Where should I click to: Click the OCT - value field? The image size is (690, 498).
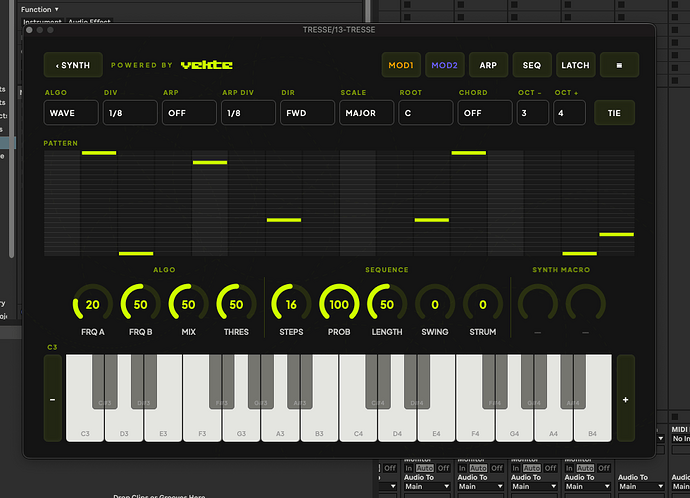click(532, 113)
